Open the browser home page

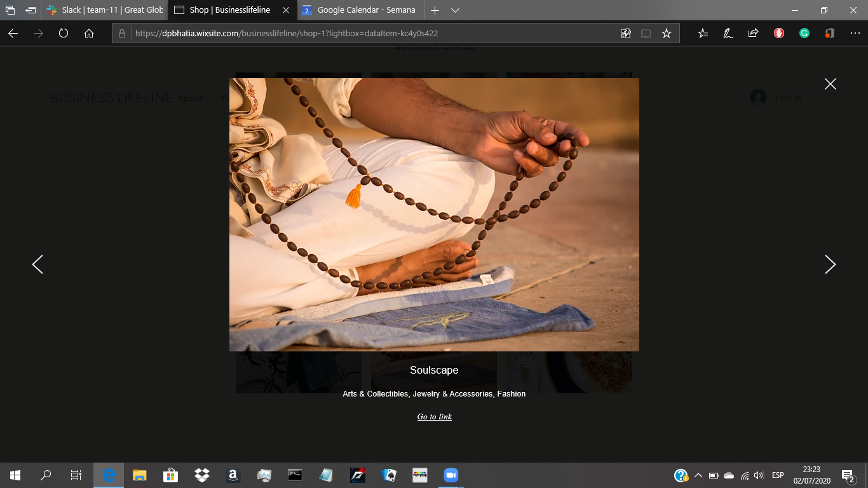pyautogui.click(x=89, y=34)
